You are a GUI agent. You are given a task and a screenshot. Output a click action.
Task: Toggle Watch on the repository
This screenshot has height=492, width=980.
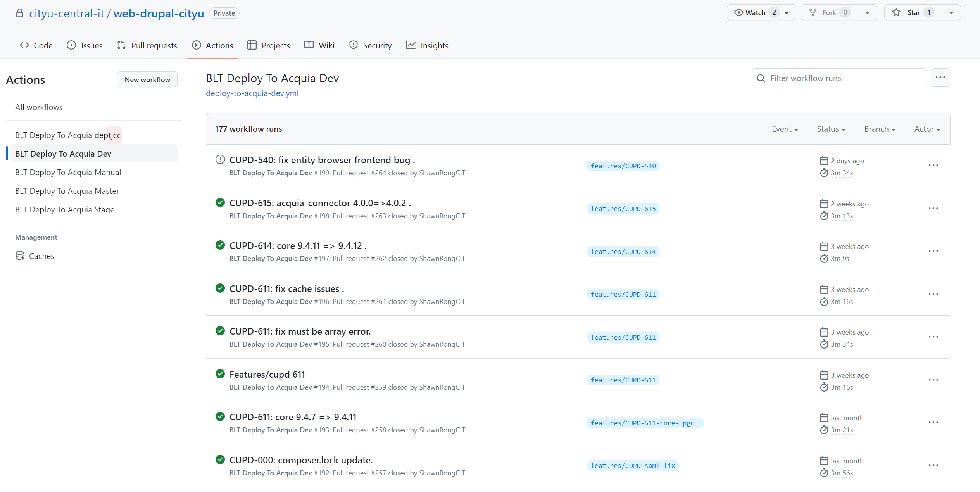(755, 12)
